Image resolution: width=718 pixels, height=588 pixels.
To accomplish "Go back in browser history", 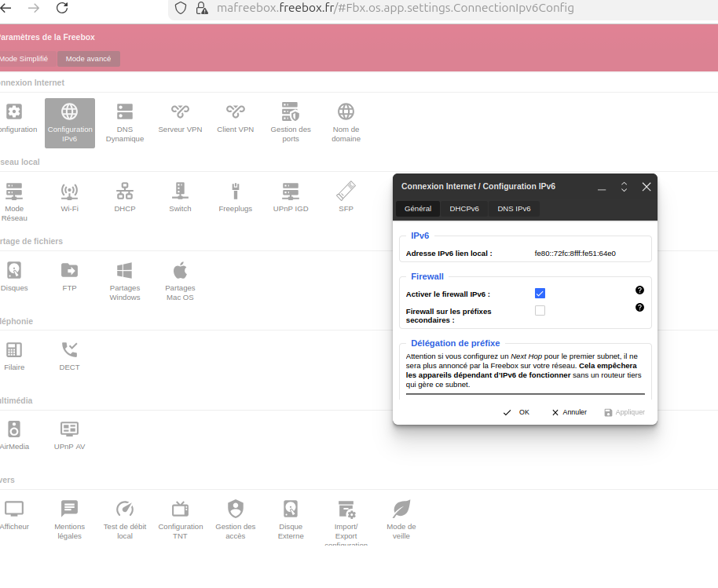I will pos(5,8).
